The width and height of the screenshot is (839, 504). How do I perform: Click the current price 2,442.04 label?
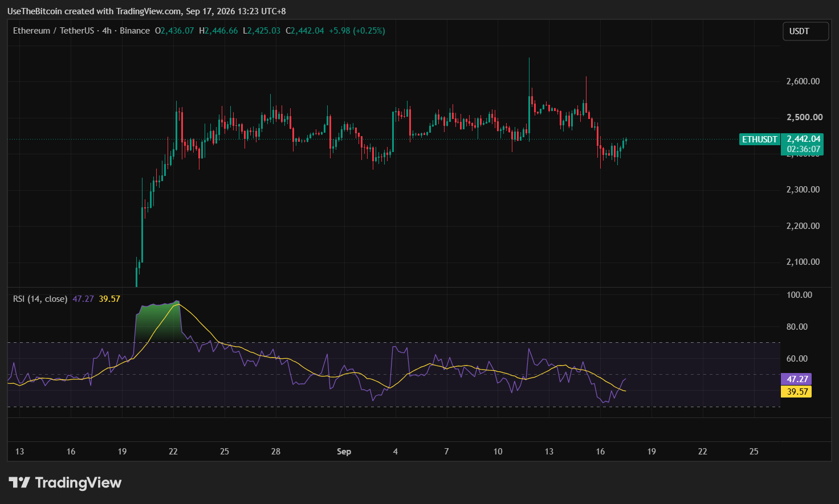pos(803,139)
